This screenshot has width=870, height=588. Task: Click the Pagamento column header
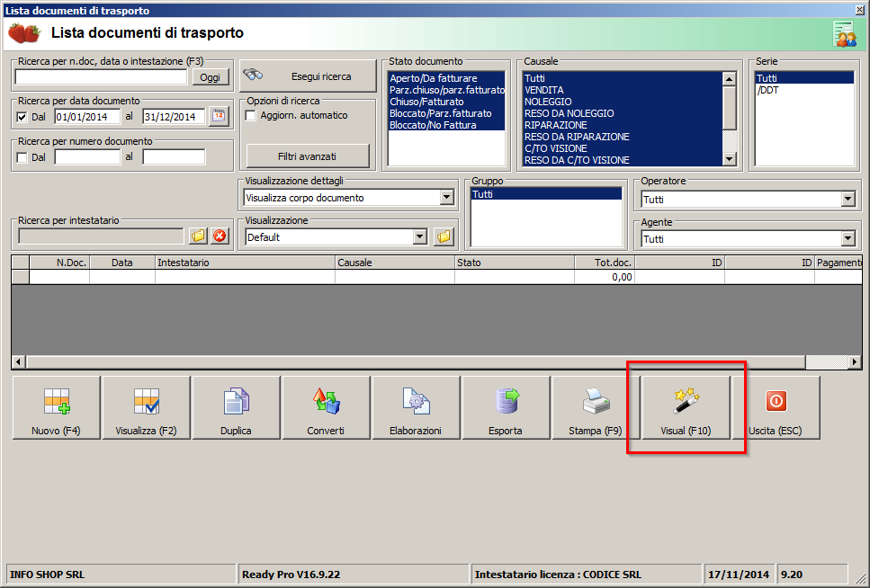[839, 263]
